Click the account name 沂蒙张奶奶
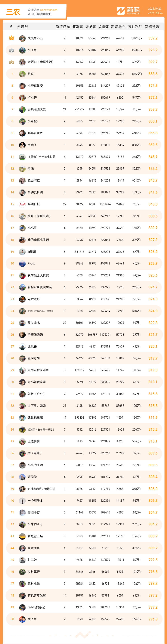Image resolution: width=167 pixels, height=644 pixels. tap(35, 334)
